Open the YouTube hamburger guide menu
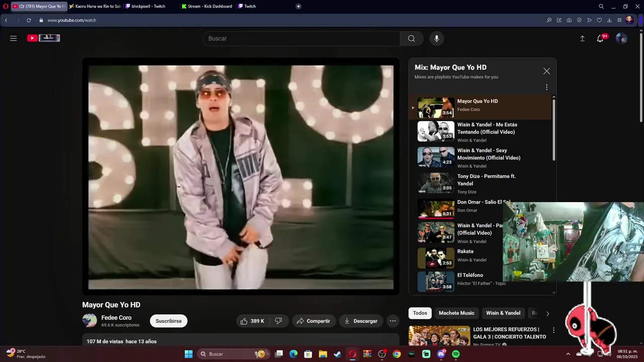This screenshot has width=644, height=362. [x=14, y=38]
